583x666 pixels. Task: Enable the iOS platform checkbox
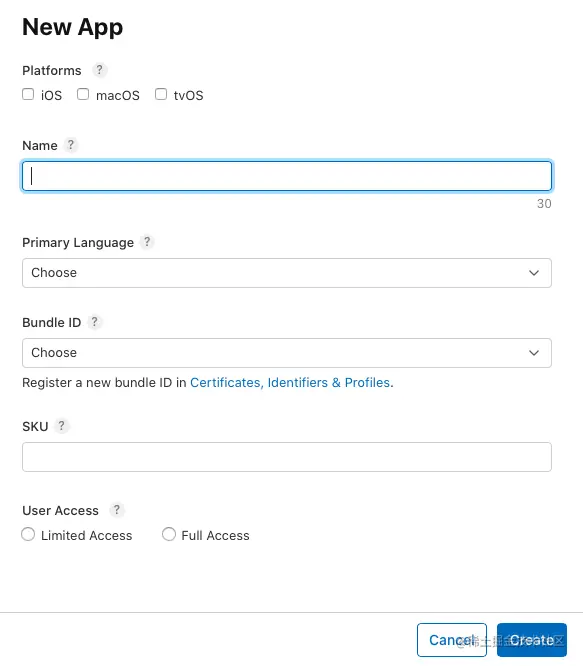pos(28,94)
